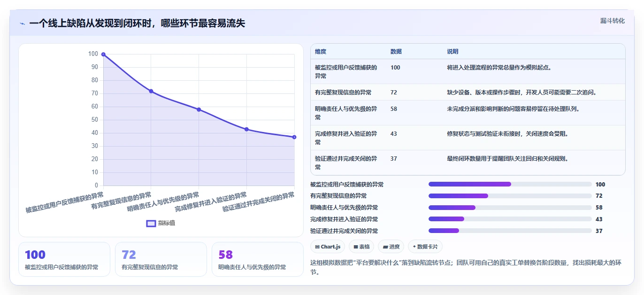Click the description starting 修复状态与测试验证未衔接时
644x295 pixels.
click(x=508, y=134)
